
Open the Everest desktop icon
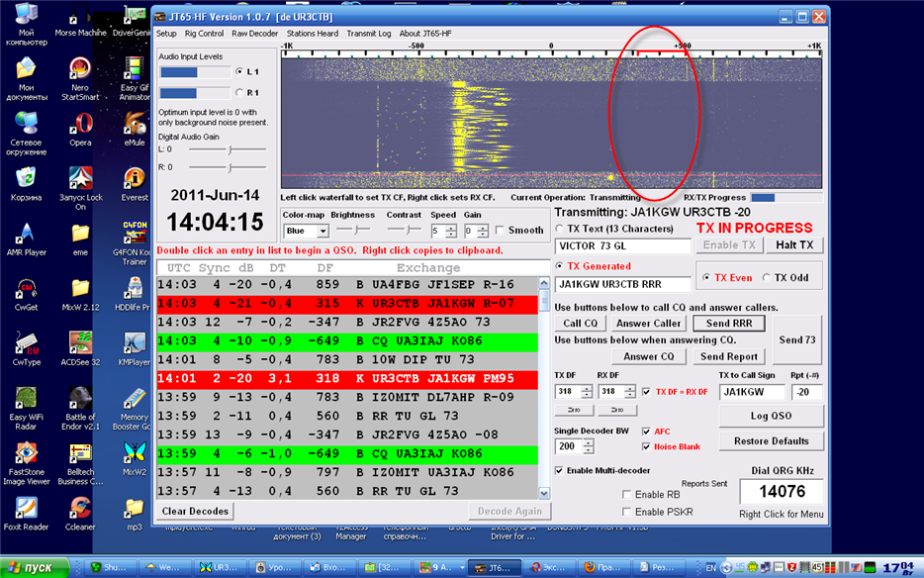(135, 185)
